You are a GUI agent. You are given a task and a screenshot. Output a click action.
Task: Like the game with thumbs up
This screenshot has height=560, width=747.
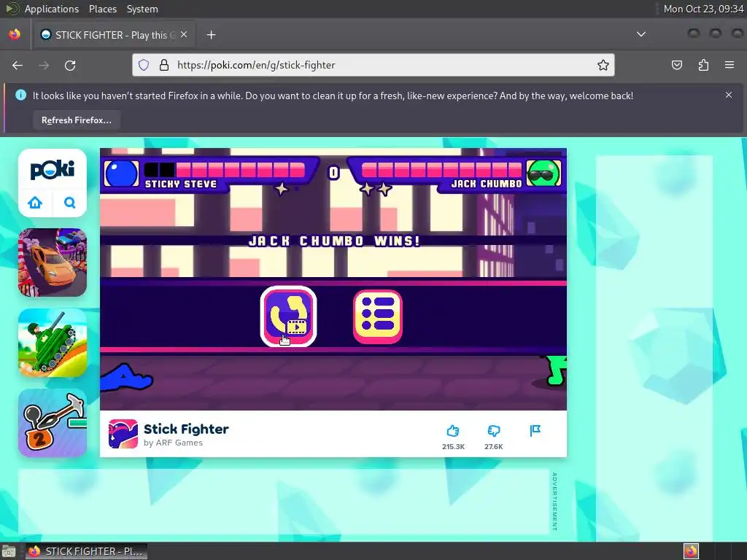point(453,431)
